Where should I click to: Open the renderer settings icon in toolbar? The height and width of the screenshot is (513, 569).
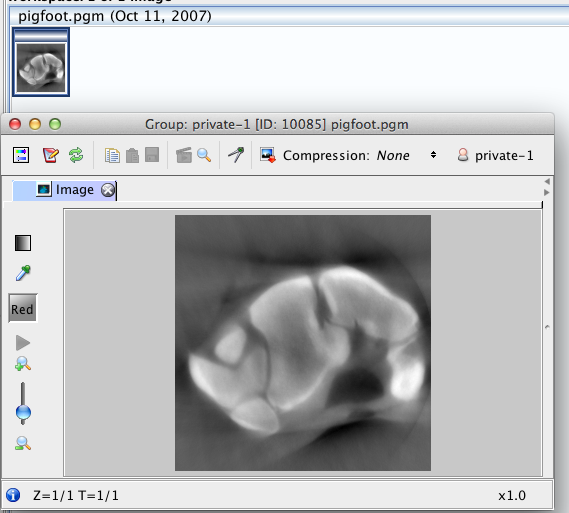[21, 155]
